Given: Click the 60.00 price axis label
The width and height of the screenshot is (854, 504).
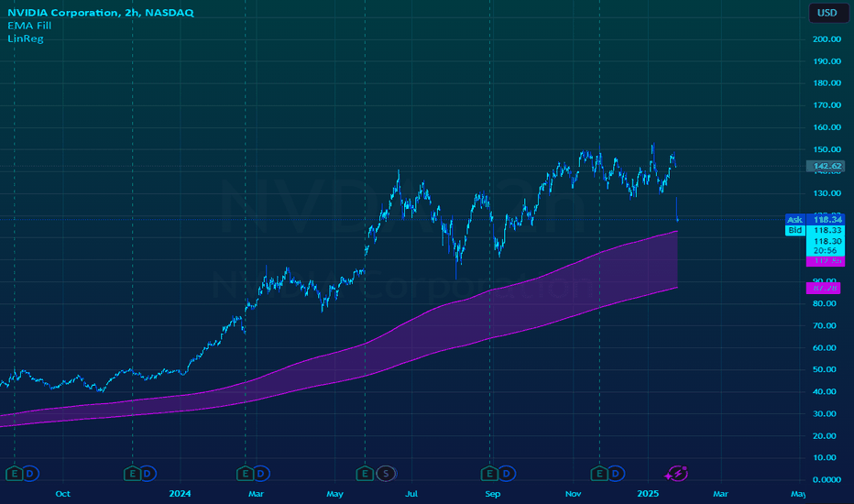Looking at the screenshot, I should pyautogui.click(x=825, y=347).
